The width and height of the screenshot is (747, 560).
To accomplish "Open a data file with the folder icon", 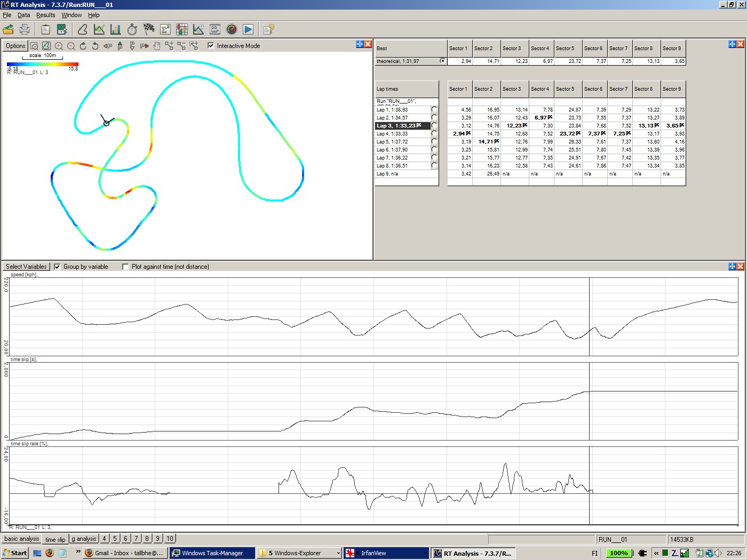I will click(x=9, y=29).
